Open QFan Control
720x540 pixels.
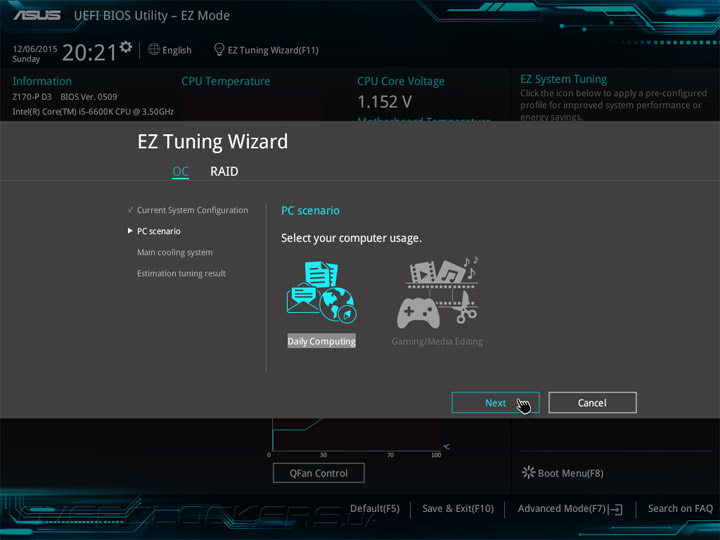(319, 473)
